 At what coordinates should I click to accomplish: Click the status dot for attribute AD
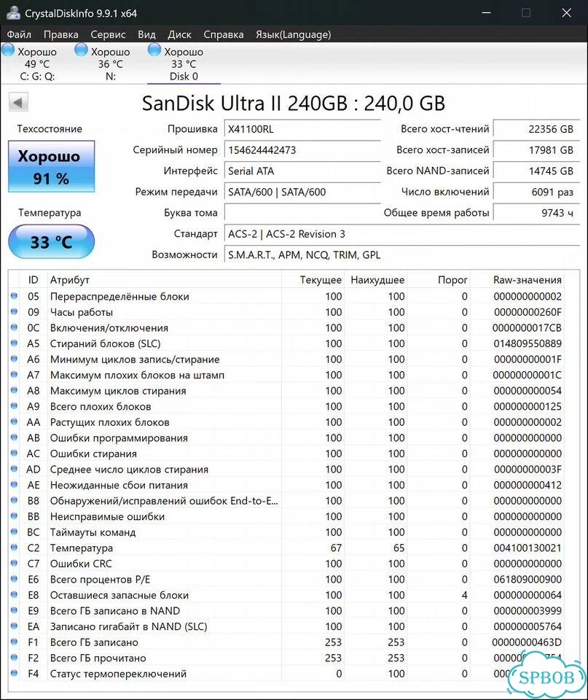coord(14,469)
